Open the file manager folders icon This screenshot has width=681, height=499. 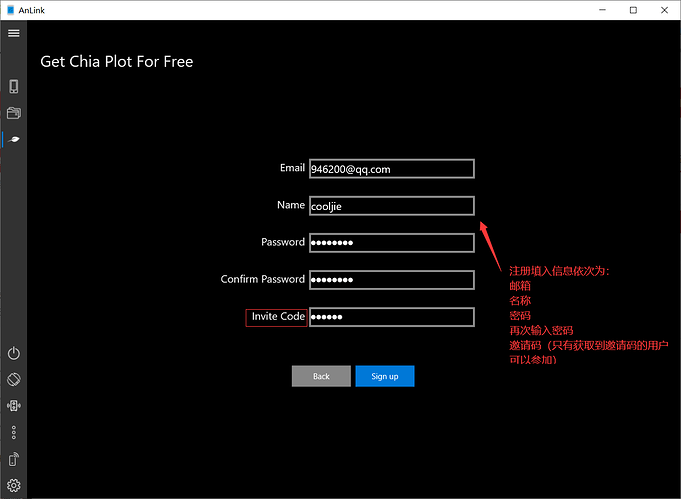click(x=13, y=113)
